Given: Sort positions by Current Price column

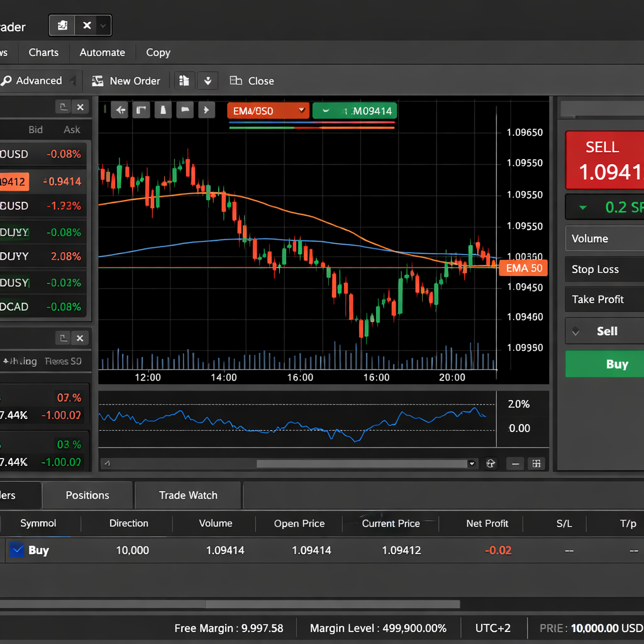Looking at the screenshot, I should point(391,524).
